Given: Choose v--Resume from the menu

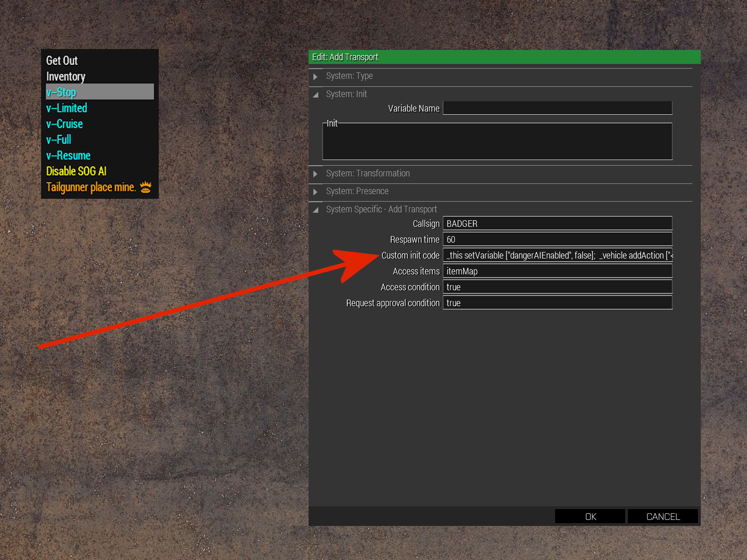Looking at the screenshot, I should 68,155.
